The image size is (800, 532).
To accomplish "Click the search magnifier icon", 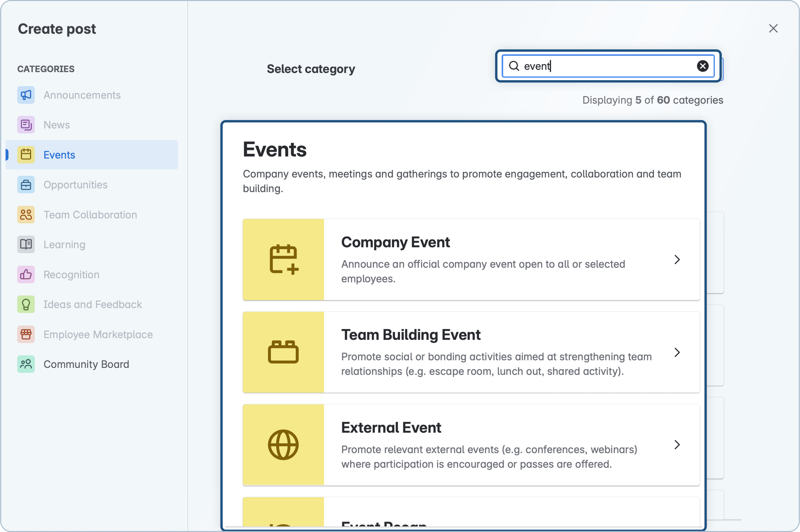I will [514, 66].
